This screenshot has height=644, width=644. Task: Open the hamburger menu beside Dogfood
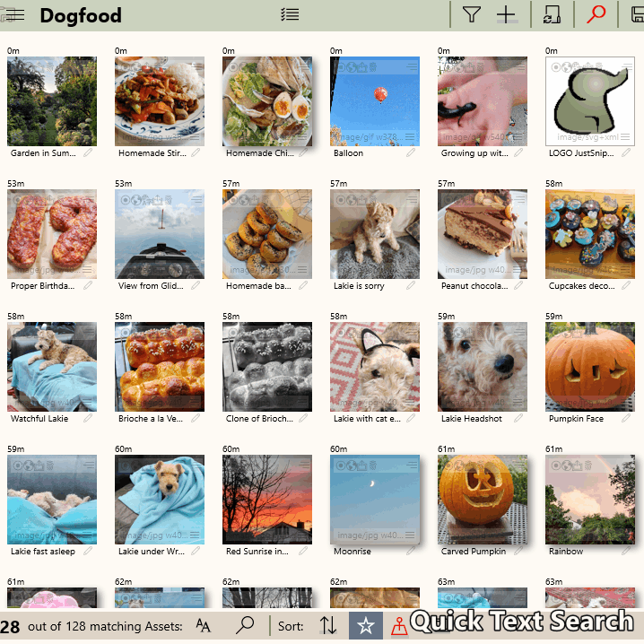pyautogui.click(x=13, y=15)
